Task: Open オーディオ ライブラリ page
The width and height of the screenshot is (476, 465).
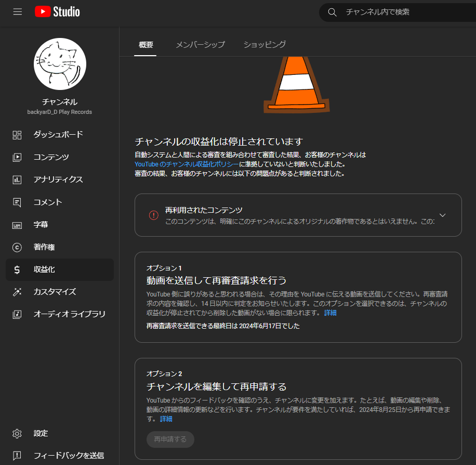Action: pos(69,314)
